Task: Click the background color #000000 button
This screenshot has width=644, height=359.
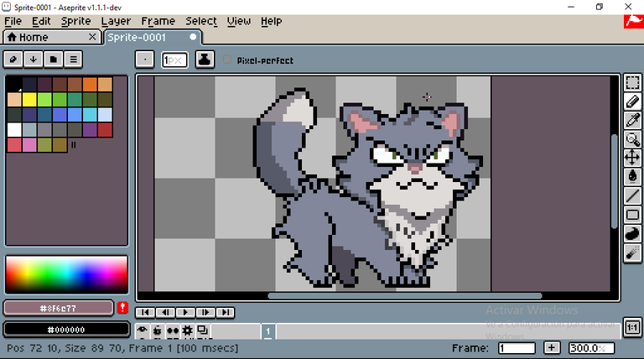Action: point(66,330)
